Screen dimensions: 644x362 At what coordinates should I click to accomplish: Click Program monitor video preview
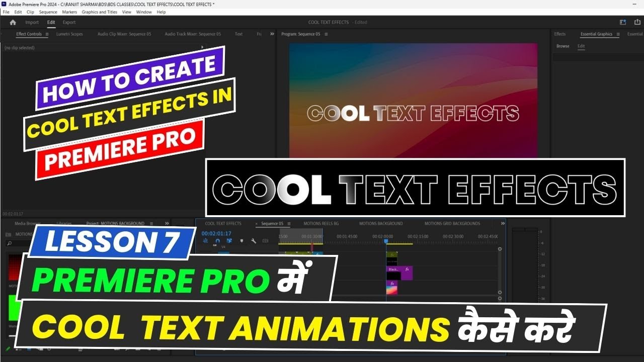[x=413, y=101]
